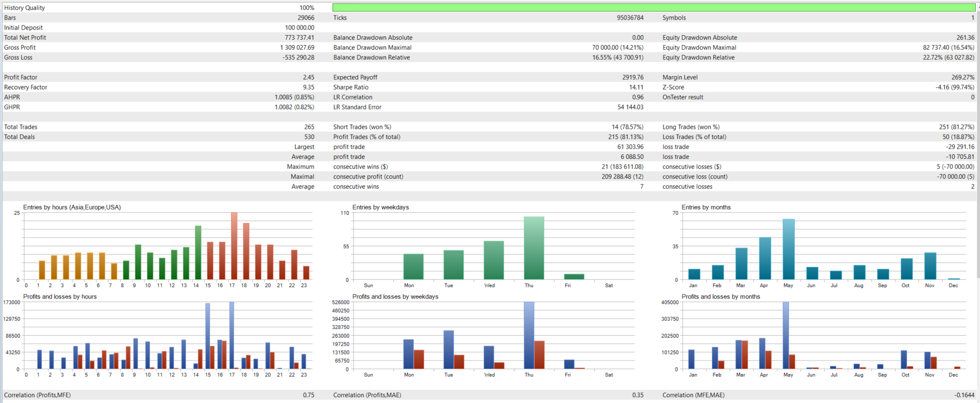Screen dimensions: 980x403
Task: Click the Recovery Factor value 9.35
Action: [x=309, y=87]
